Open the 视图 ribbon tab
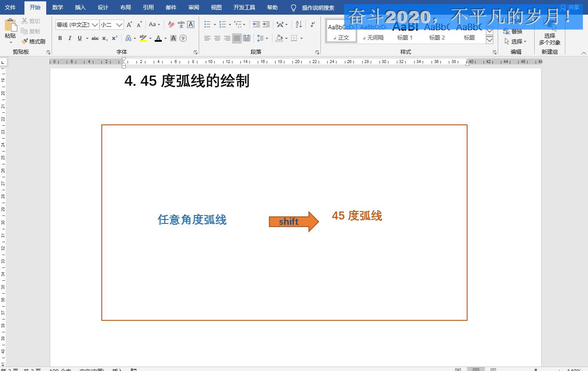Screen dimensions: 588x371 pos(216,7)
